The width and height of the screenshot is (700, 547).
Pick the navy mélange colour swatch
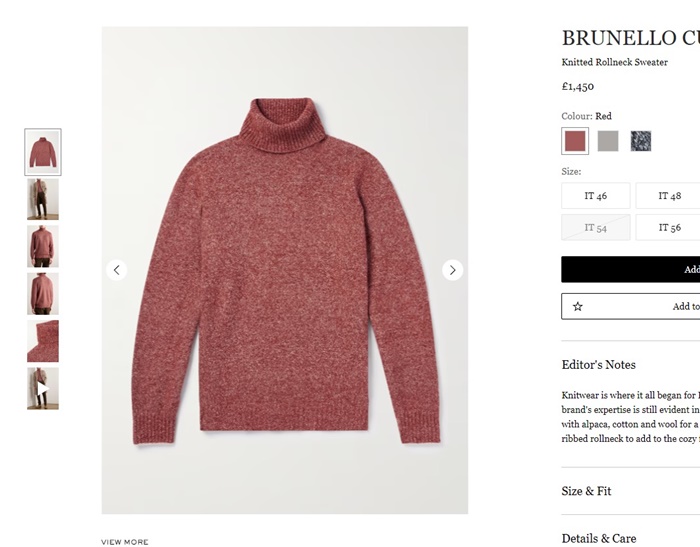click(x=641, y=141)
